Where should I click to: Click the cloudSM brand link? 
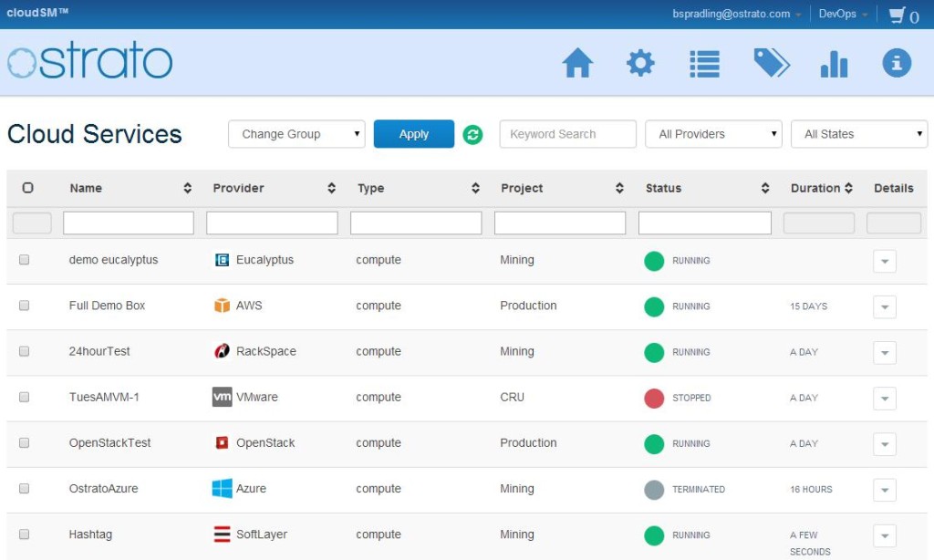tap(36, 13)
